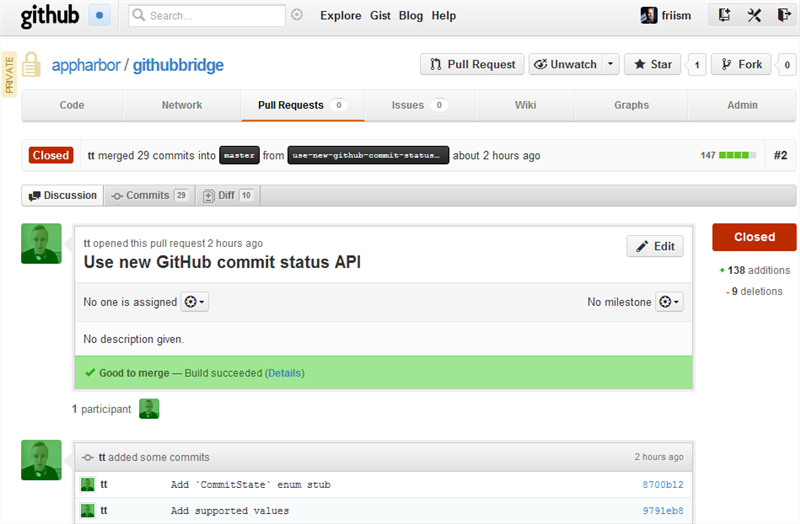Click commit message Add supported values
The height and width of the screenshot is (524, 800).
click(x=230, y=511)
